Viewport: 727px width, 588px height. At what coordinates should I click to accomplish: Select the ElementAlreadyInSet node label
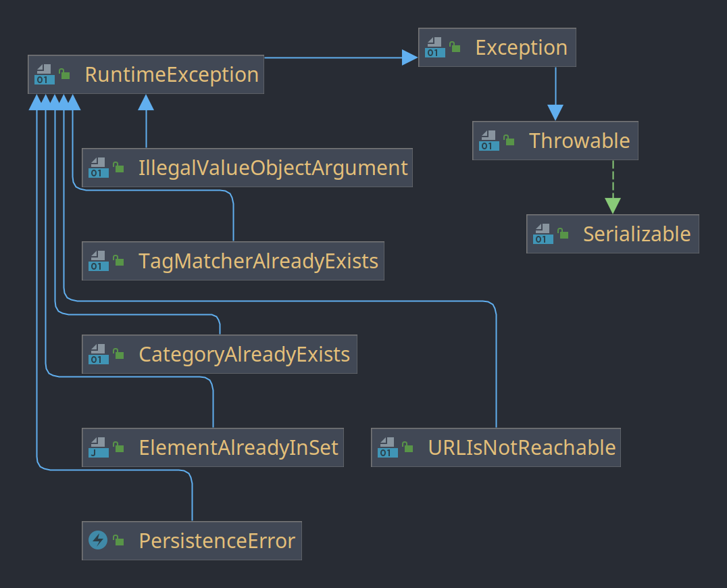pyautogui.click(x=239, y=447)
